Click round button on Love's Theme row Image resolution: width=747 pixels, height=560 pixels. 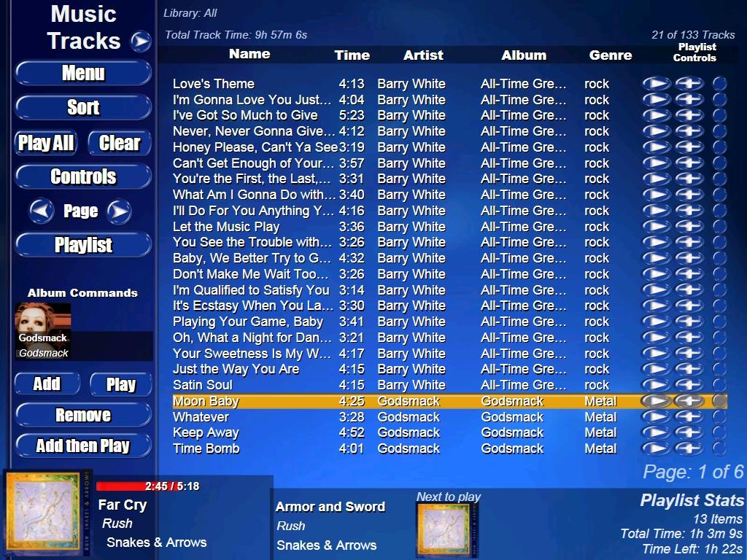pos(719,84)
